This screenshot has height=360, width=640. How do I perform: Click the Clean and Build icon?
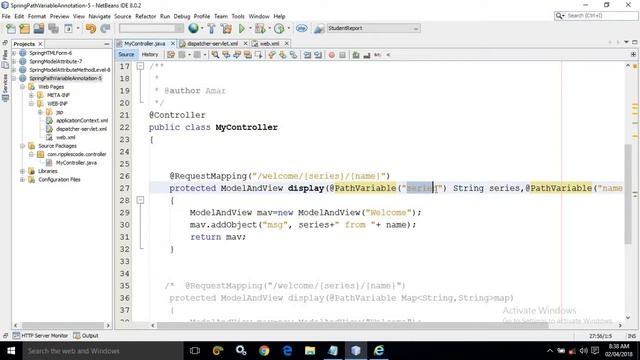pos(227,28)
